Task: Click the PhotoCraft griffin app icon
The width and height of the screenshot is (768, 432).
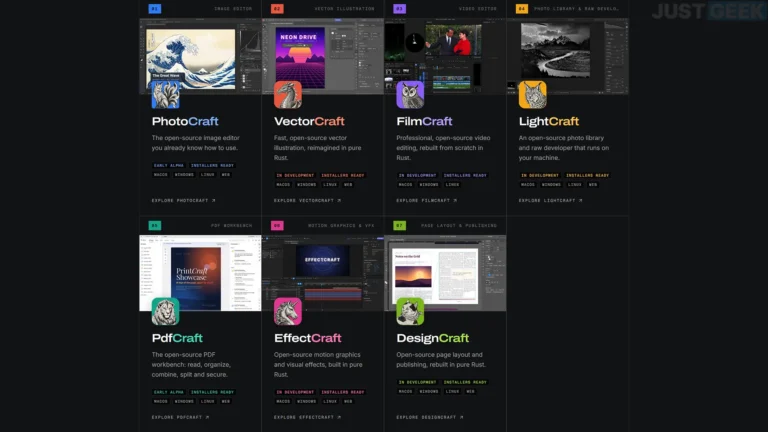Action: click(x=166, y=95)
